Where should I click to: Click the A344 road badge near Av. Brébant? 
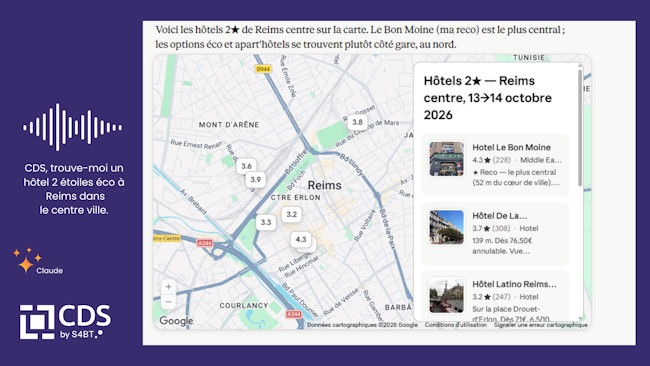204,243
